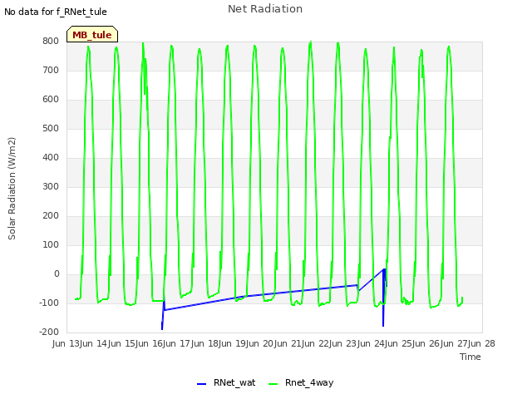532x399 pixels.
Task: Click the green Rnet_4way legend swatch
Action: 273,384
